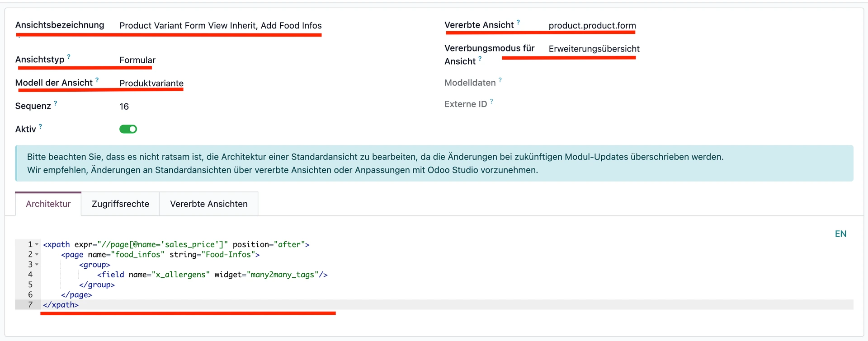
Task: Collapse the group element fold arrow on line 3
Action: 36,264
